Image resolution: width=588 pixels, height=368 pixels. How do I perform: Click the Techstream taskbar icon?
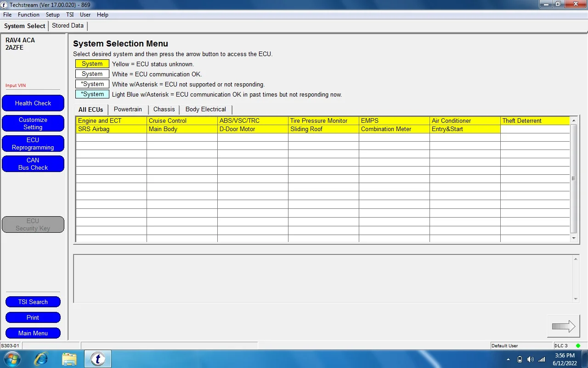click(97, 359)
